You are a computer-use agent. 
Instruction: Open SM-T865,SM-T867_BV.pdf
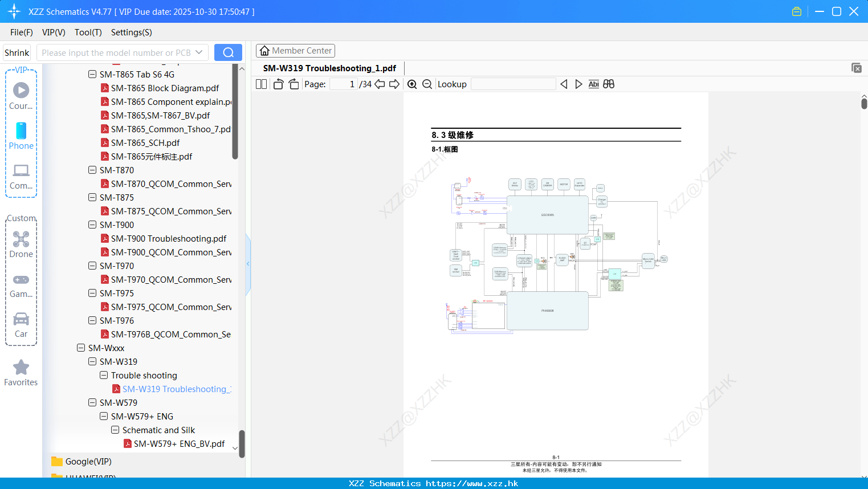(x=160, y=116)
